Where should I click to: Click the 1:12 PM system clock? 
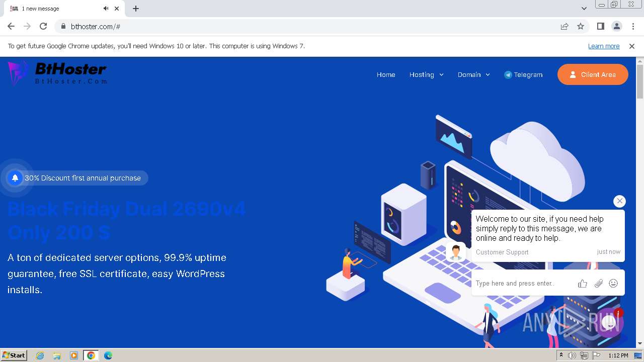point(618,355)
